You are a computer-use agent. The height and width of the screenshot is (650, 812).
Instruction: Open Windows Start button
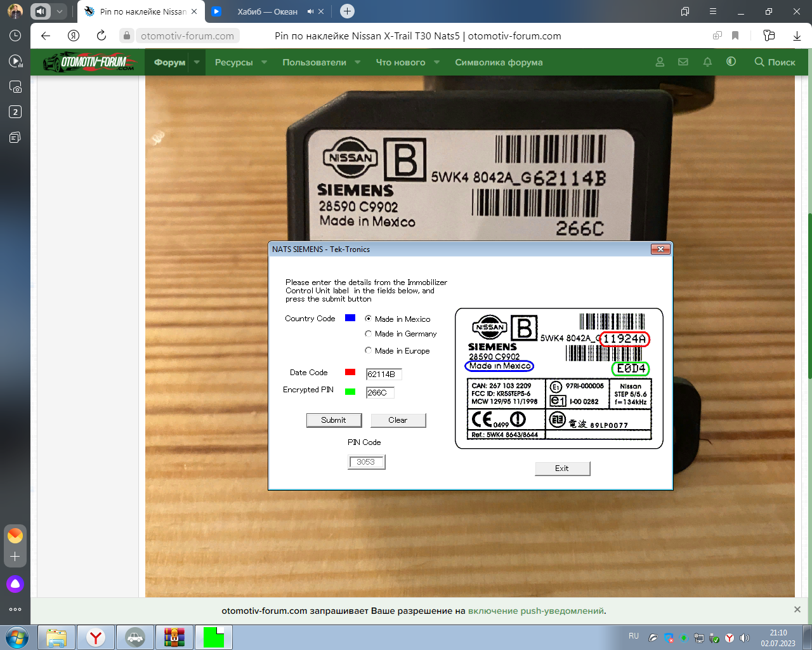coord(16,637)
